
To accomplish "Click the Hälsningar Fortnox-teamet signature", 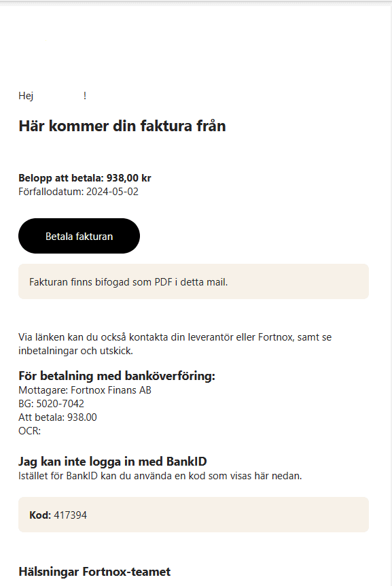I will point(94,572).
